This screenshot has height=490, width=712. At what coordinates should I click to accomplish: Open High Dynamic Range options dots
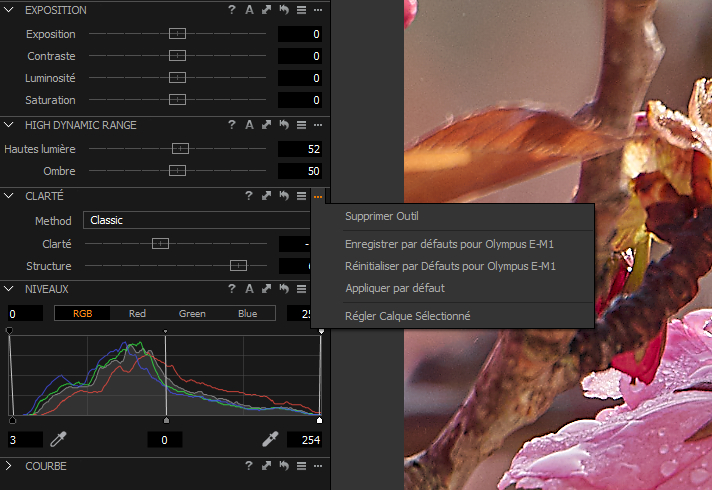318,124
